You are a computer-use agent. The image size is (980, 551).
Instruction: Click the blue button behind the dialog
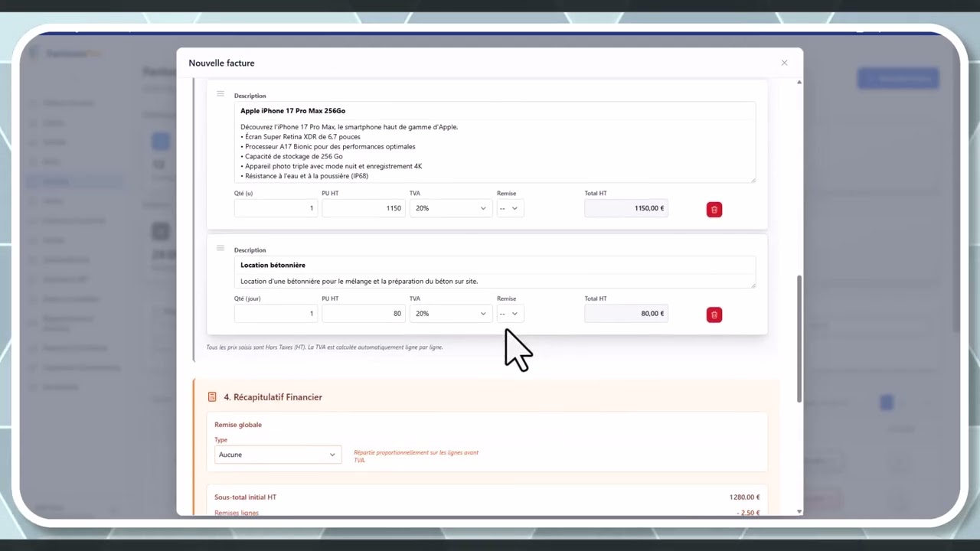(898, 78)
